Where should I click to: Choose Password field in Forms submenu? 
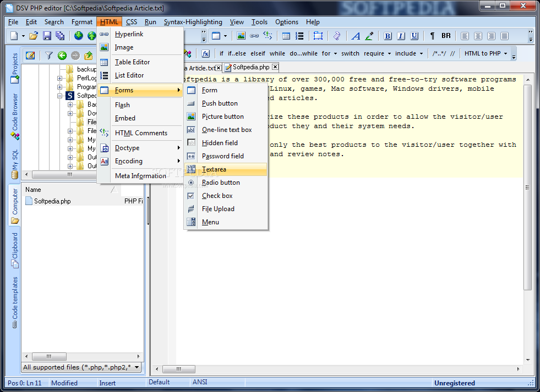[226, 156]
